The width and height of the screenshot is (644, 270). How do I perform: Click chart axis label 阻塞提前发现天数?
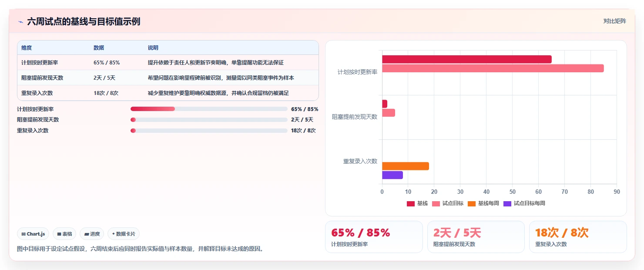[355, 117]
